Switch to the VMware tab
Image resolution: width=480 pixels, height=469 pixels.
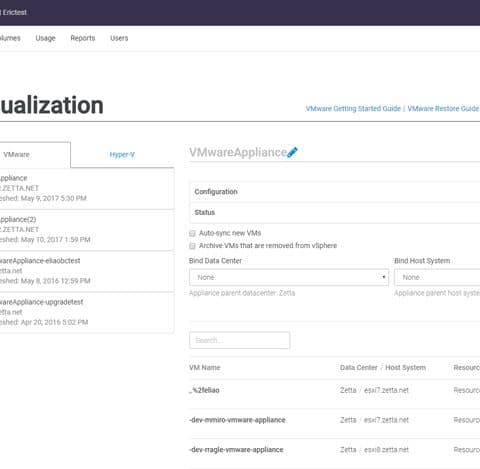pyautogui.click(x=35, y=155)
